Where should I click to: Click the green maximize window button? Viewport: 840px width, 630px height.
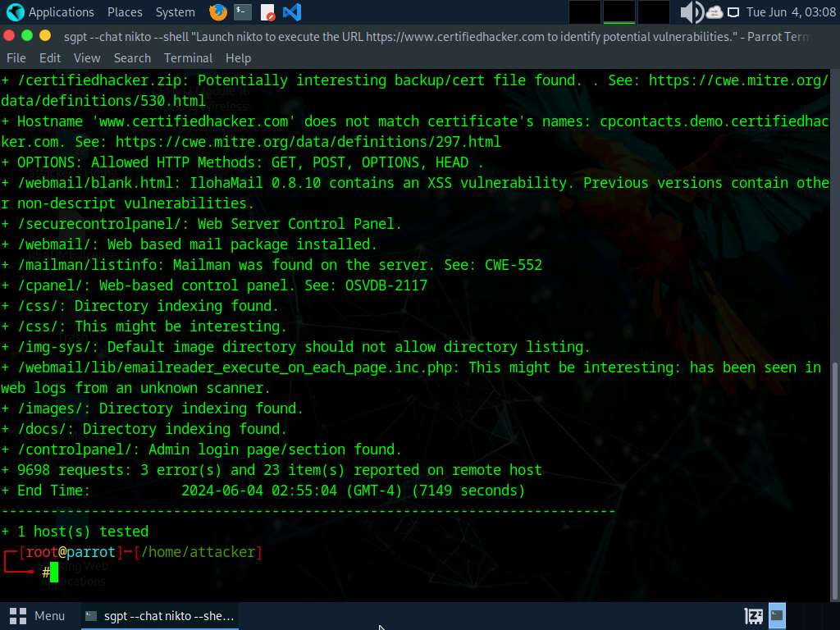[27, 35]
